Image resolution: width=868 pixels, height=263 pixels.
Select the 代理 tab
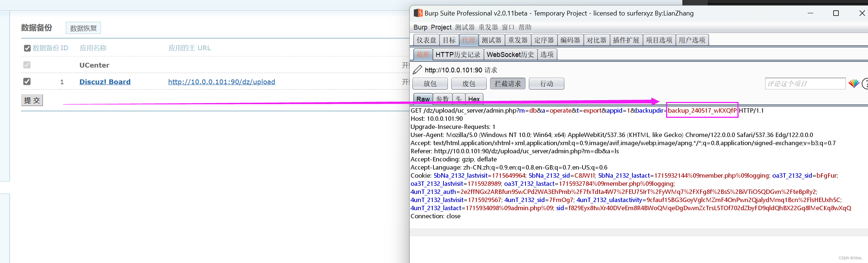click(x=469, y=40)
